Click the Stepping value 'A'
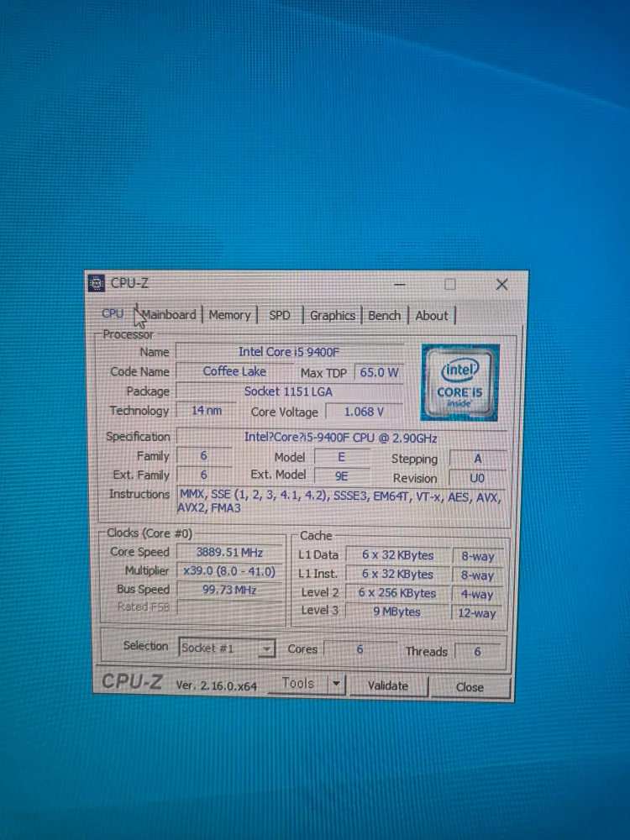The height and width of the screenshot is (840, 630). pos(477,459)
